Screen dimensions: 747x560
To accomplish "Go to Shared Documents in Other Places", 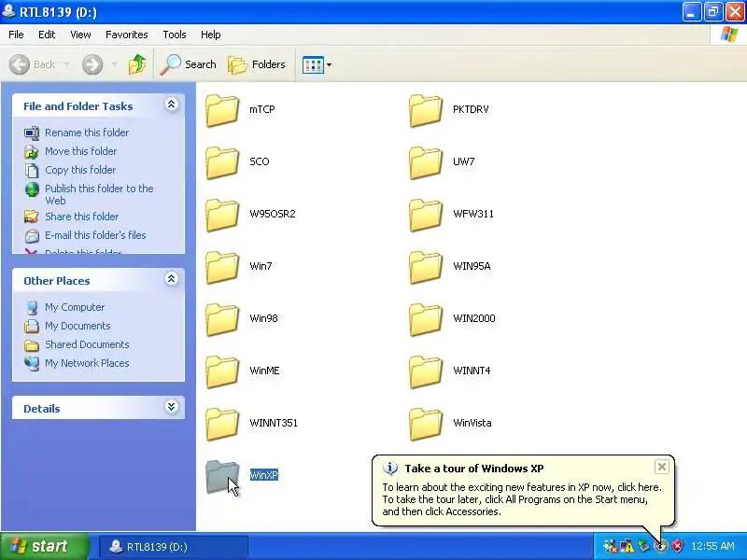I will tap(87, 344).
